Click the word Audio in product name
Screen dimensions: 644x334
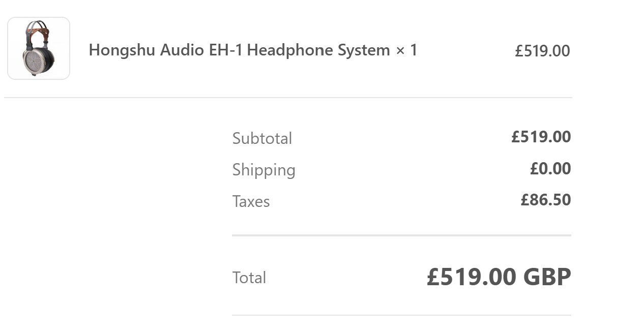coord(182,50)
